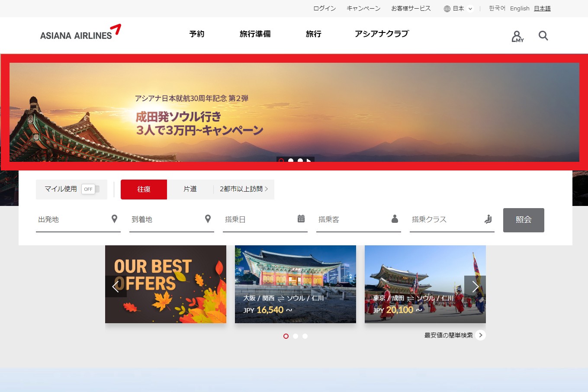Image resolution: width=588 pixels, height=392 pixels.
Task: Click the arrow circle beside 最安値の簡単検索
Action: pos(480,335)
